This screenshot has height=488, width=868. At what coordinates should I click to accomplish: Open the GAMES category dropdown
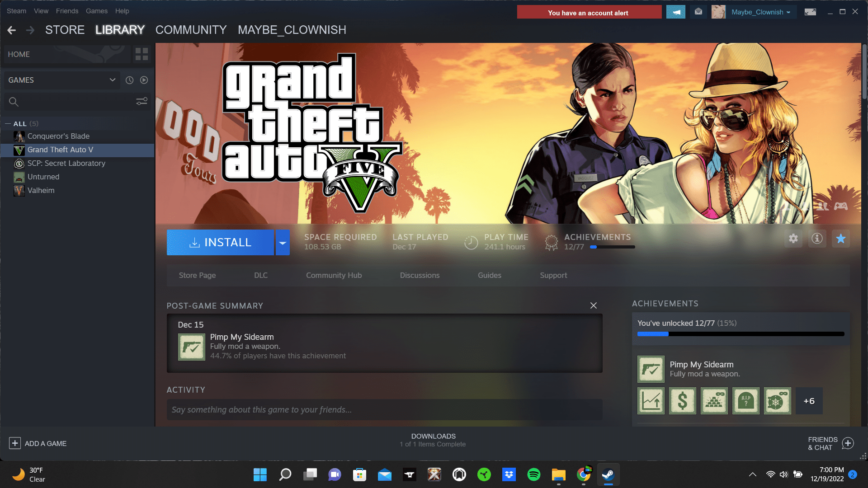pos(112,80)
